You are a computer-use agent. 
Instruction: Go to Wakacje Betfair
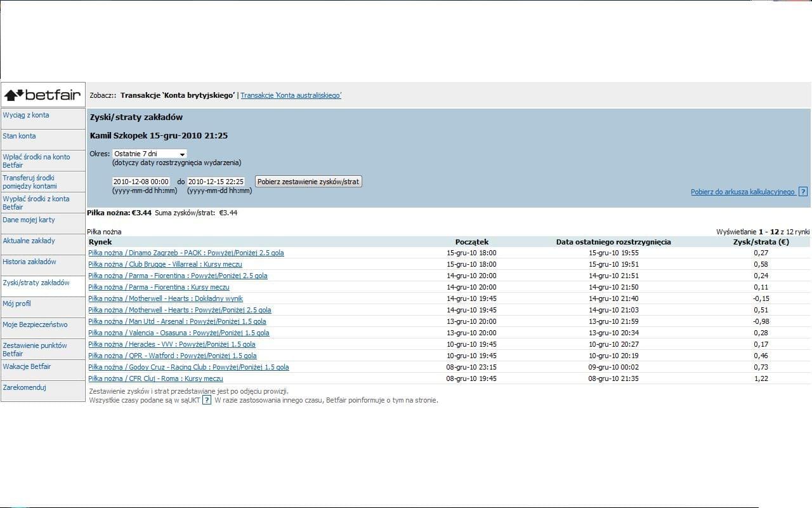27,366
